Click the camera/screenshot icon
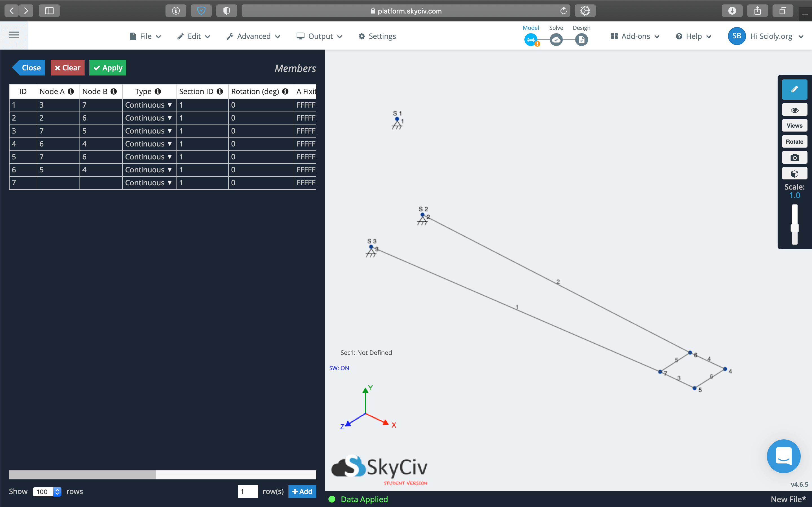812x507 pixels. tap(795, 158)
